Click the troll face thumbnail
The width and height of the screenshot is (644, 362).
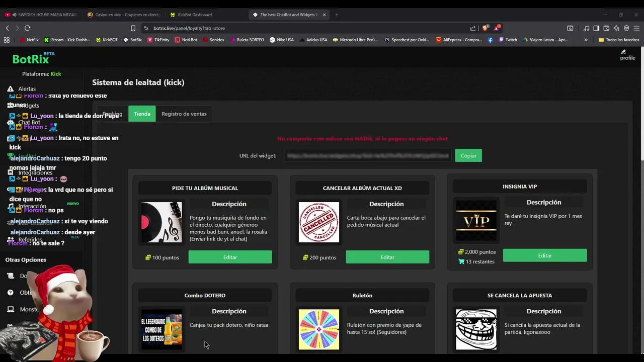point(476,329)
